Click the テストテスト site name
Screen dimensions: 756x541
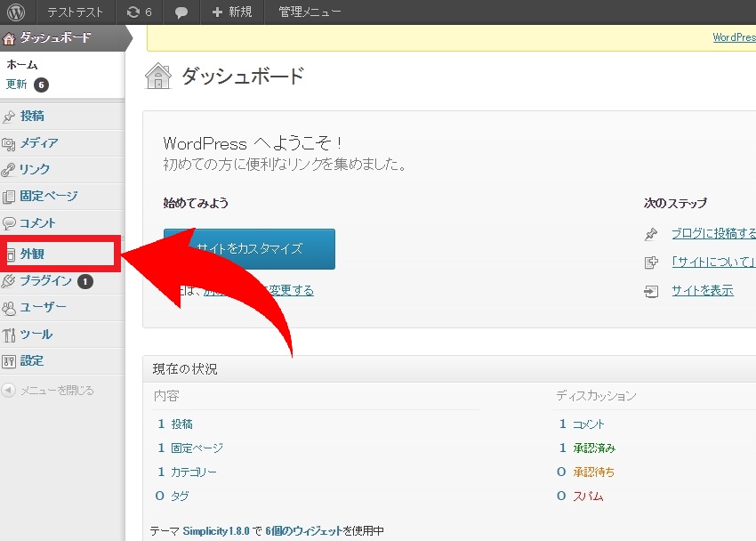pos(76,12)
